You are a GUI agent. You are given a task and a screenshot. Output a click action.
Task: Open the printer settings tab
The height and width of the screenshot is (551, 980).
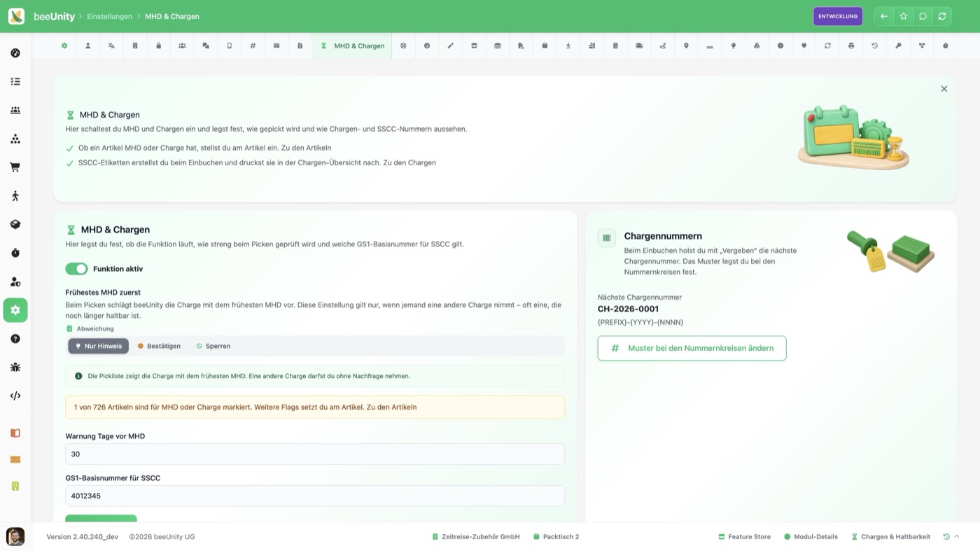[x=851, y=46]
